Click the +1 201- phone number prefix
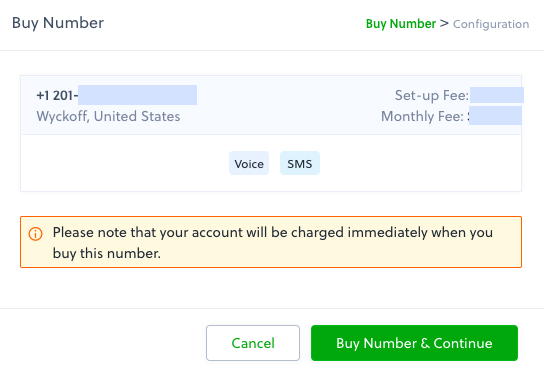Viewport: 544px width, 375px height. (x=57, y=95)
